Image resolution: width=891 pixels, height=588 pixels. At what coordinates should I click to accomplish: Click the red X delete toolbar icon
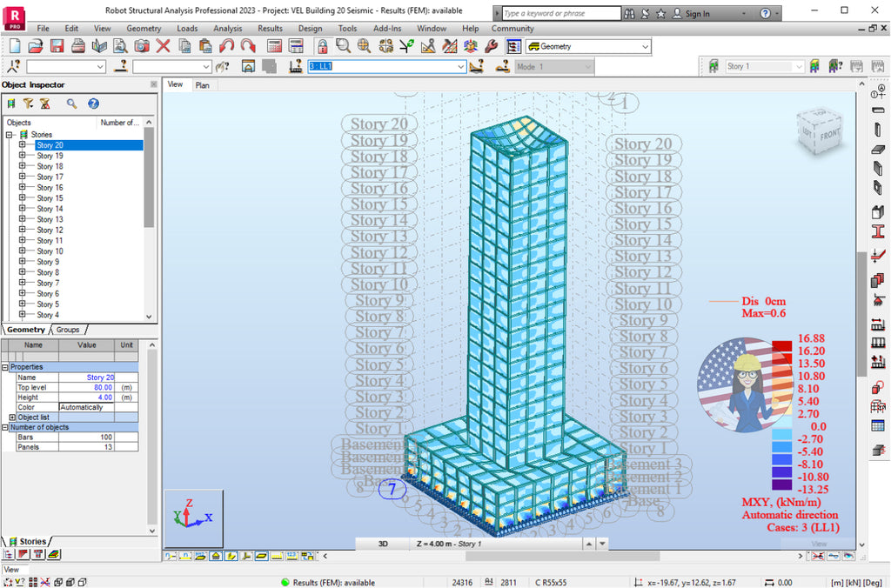coord(162,47)
